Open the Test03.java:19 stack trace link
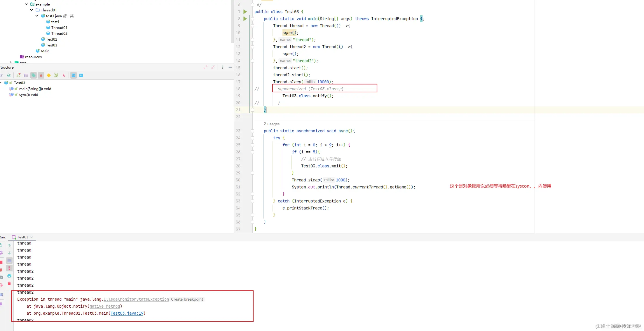Screen dimensions: 644x331 (x=127, y=313)
